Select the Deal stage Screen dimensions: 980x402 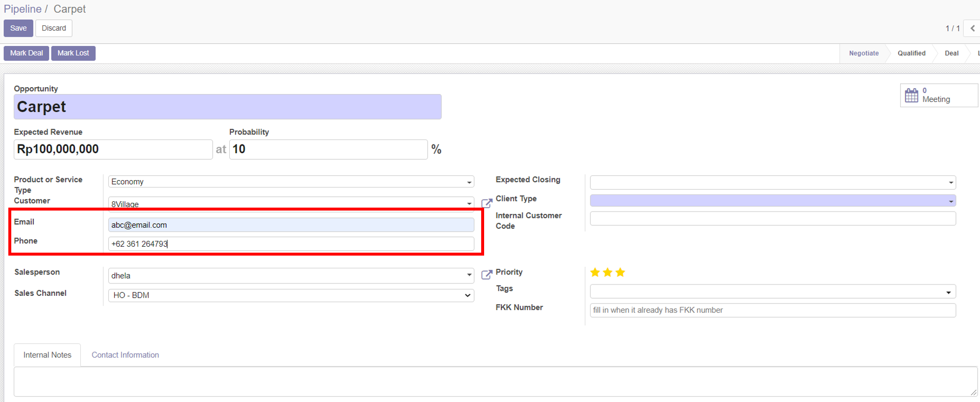[952, 53]
